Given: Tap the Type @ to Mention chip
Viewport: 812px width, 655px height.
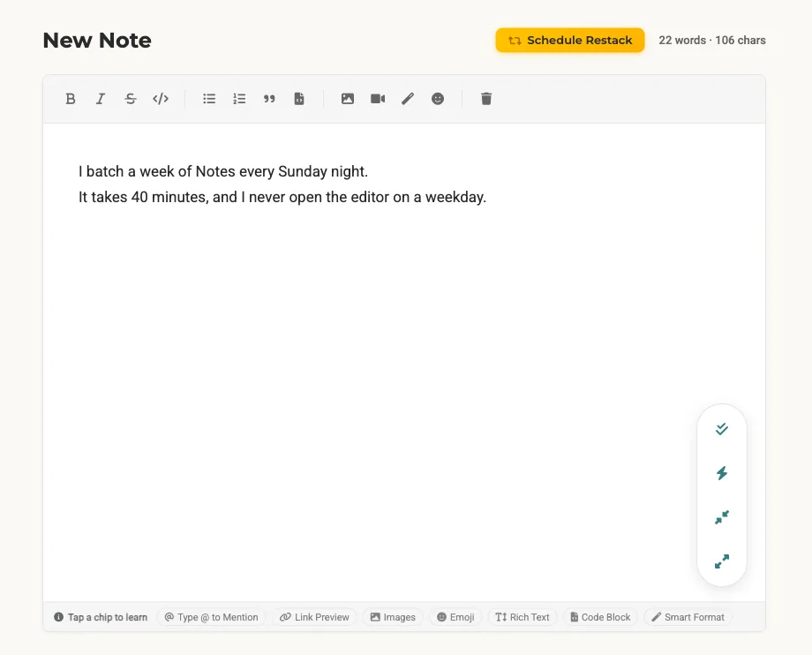Looking at the screenshot, I should click(211, 617).
